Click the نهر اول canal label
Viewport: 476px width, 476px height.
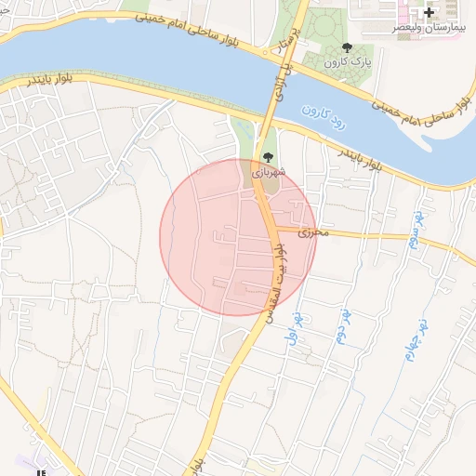295,328
